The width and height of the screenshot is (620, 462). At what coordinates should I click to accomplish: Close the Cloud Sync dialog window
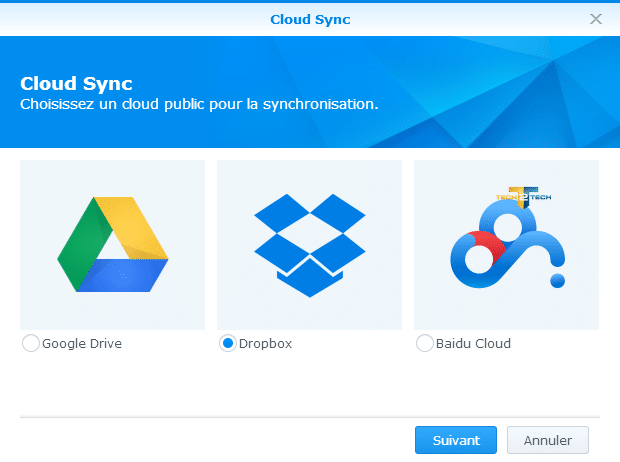596,18
